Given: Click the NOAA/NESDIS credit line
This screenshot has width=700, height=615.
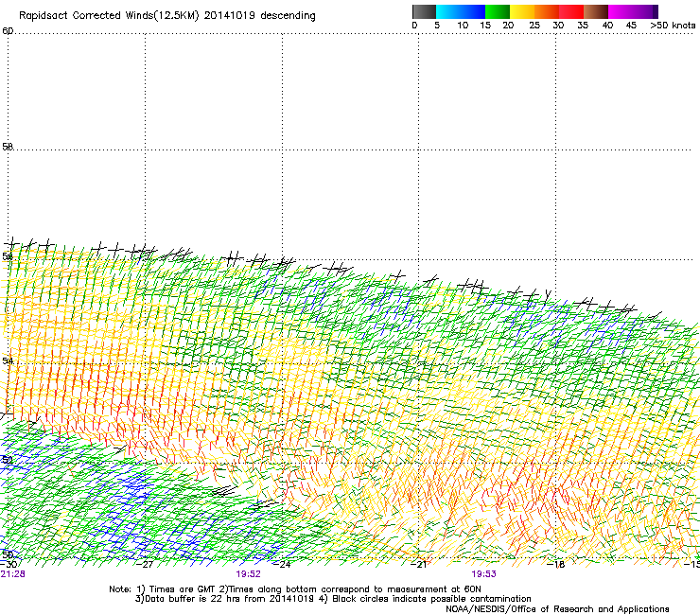Looking at the screenshot, I should coord(557,609).
